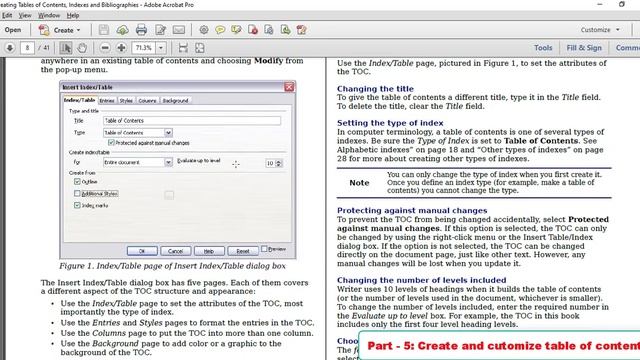Open the Window menu
The image size is (640, 360).
pos(49,16)
